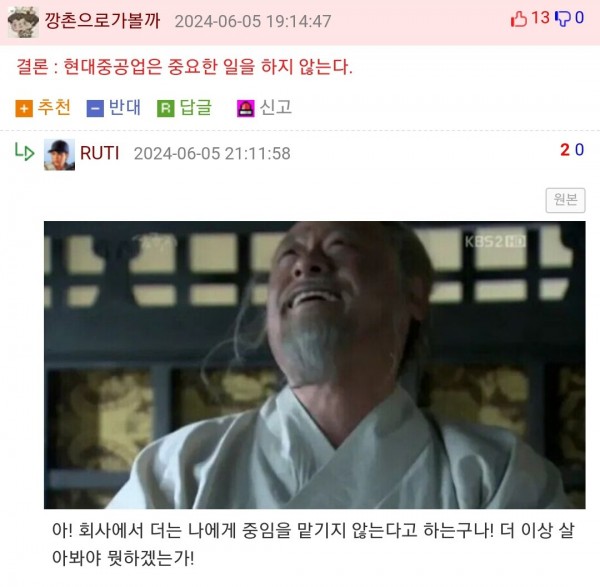Image resolution: width=600 pixels, height=587 pixels.
Task: View original image via 원본 button
Action: [565, 200]
